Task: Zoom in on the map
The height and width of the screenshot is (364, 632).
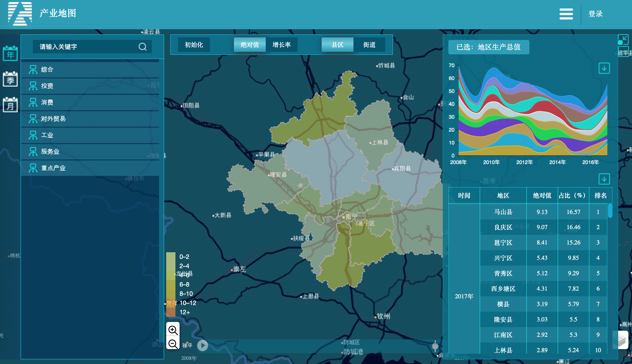Action: point(173,330)
